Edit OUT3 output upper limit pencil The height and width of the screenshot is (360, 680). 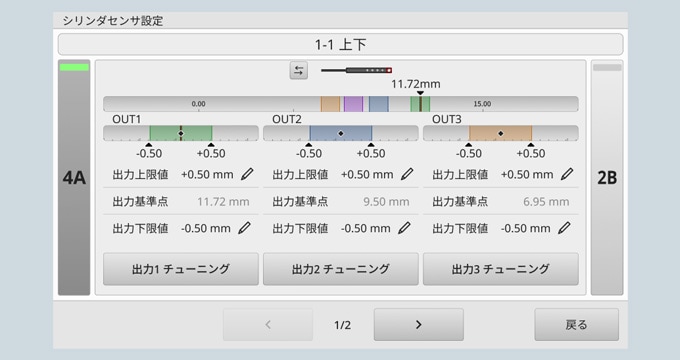pos(567,174)
